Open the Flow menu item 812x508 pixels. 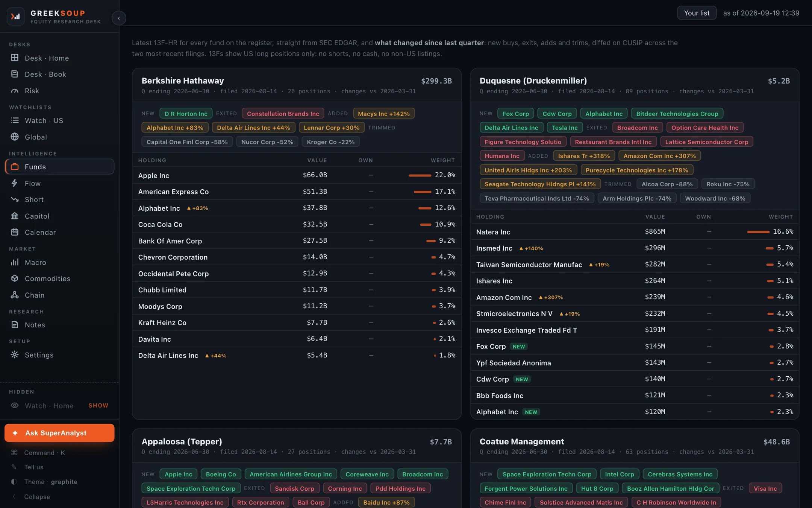tap(59, 183)
